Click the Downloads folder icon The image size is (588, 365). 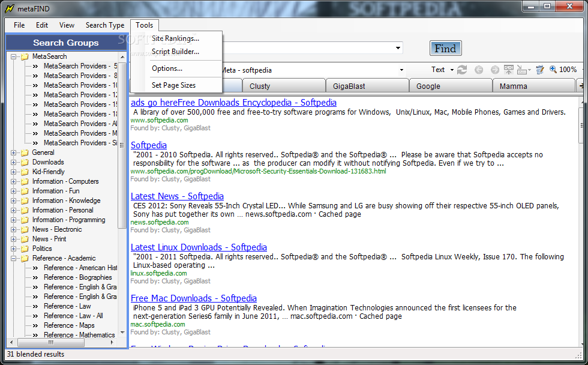coord(25,163)
